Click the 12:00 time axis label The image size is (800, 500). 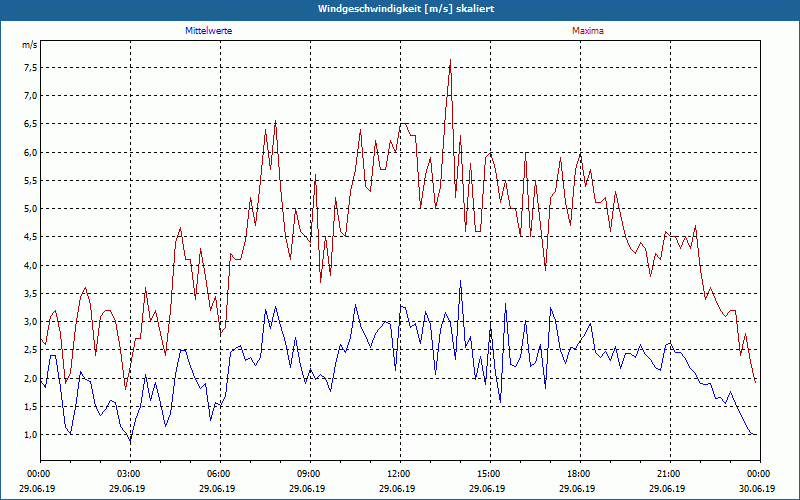click(x=400, y=474)
